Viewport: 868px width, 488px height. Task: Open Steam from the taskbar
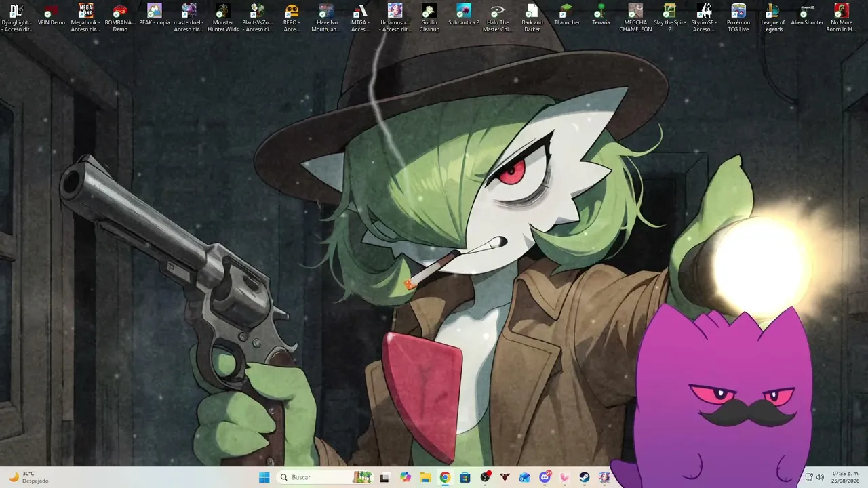click(x=584, y=477)
